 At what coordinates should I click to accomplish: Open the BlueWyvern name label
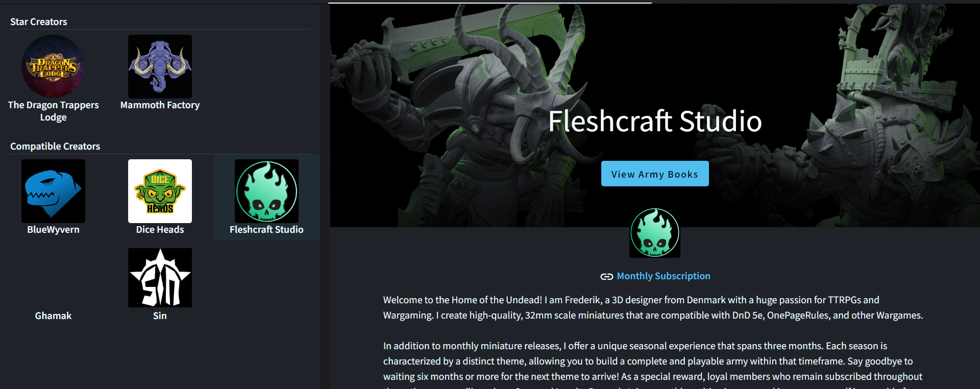point(53,229)
